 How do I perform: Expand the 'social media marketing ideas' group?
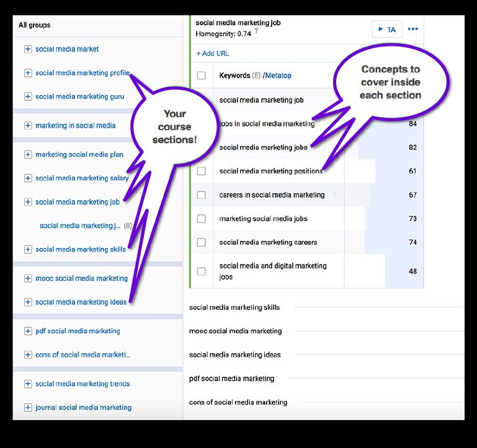pyautogui.click(x=28, y=302)
